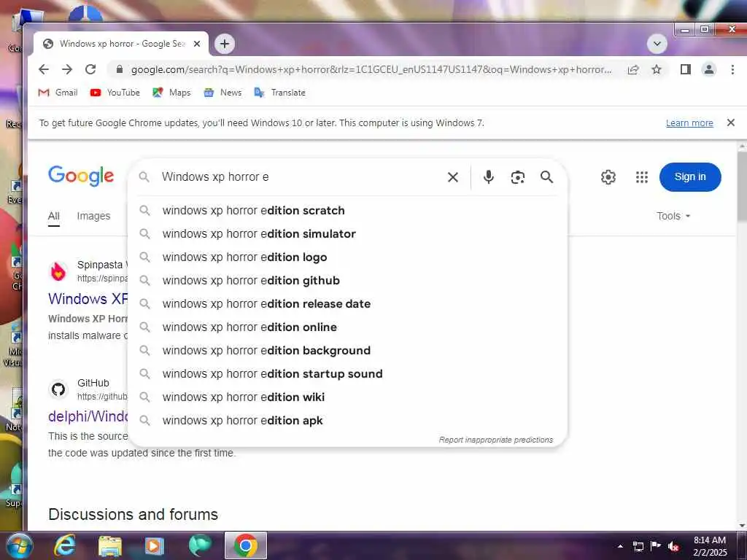The image size is (747, 560).
Task: Choose suggestion 'edition simulator'
Action: 348,234
